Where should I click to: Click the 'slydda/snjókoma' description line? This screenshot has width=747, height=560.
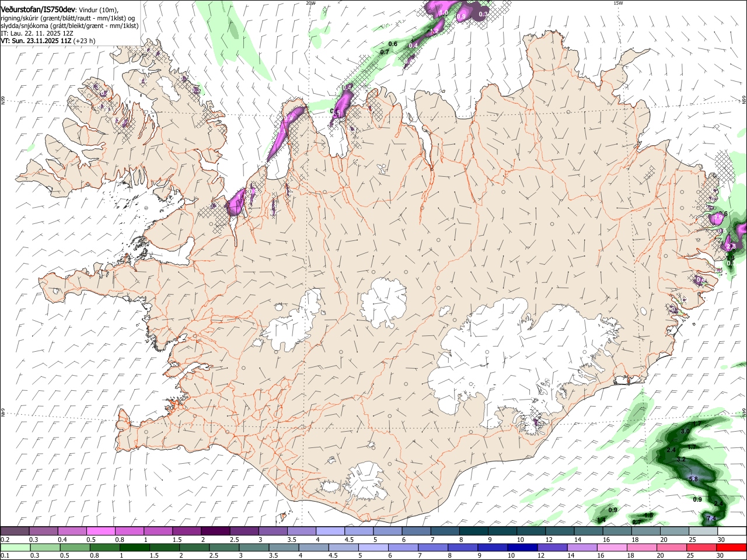pos(69,26)
